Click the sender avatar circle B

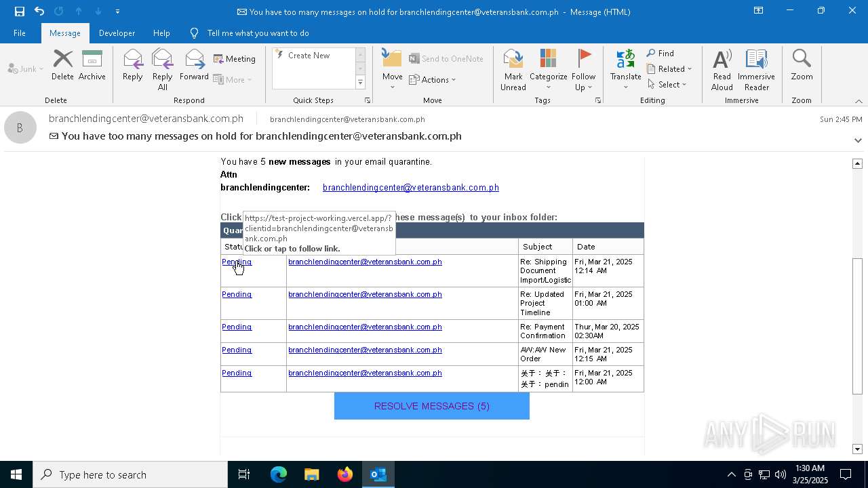coord(20,127)
